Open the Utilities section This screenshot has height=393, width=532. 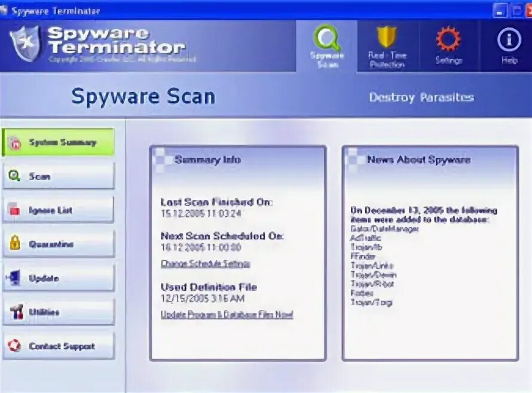coord(59,312)
